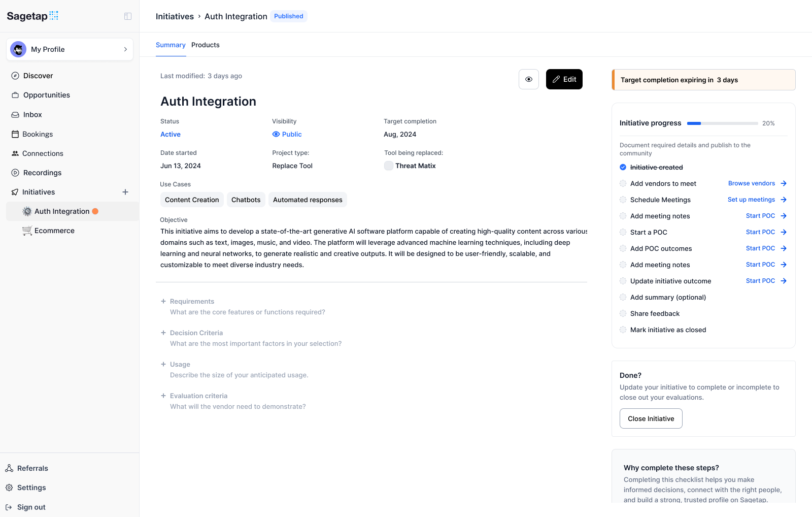The image size is (812, 517).
Task: Open Opportunities briefcase icon
Action: (15, 95)
